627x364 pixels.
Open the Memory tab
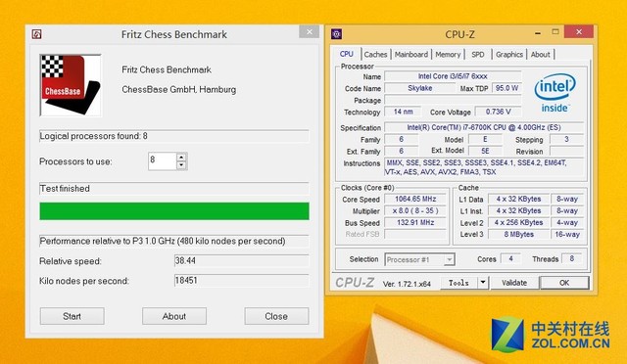click(x=448, y=55)
